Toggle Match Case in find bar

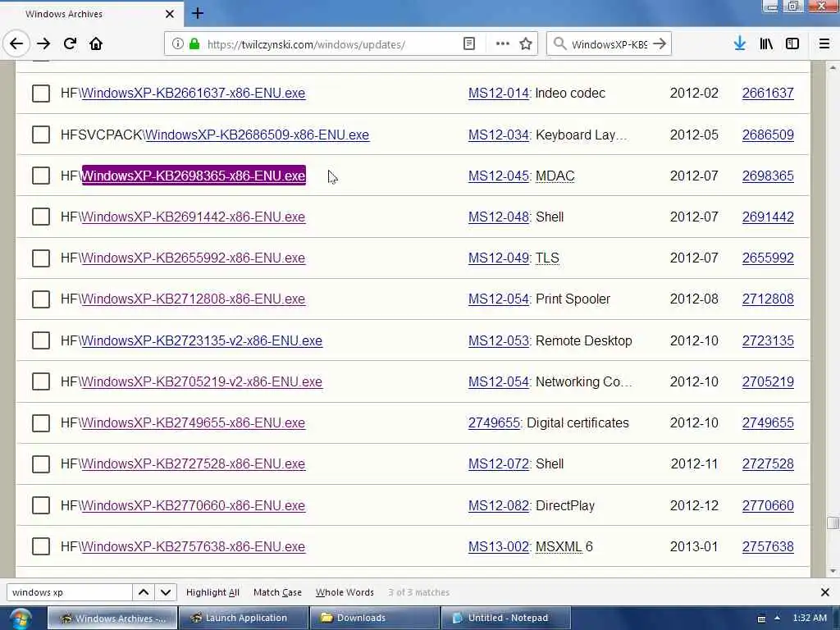point(277,592)
